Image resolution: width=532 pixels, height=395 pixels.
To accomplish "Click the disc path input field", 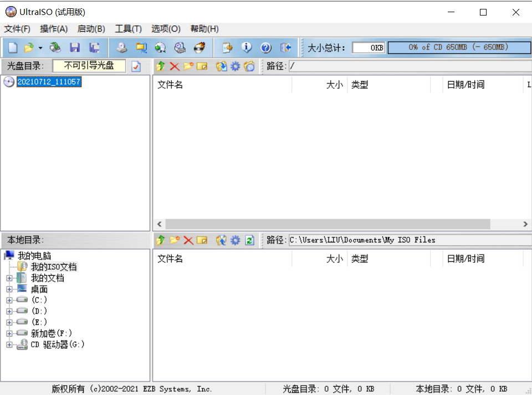I will point(388,66).
